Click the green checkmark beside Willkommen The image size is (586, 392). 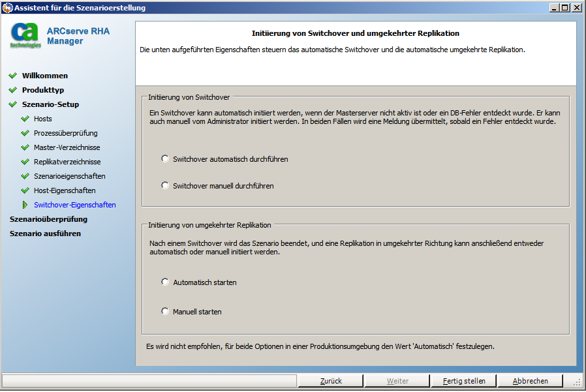(x=12, y=76)
